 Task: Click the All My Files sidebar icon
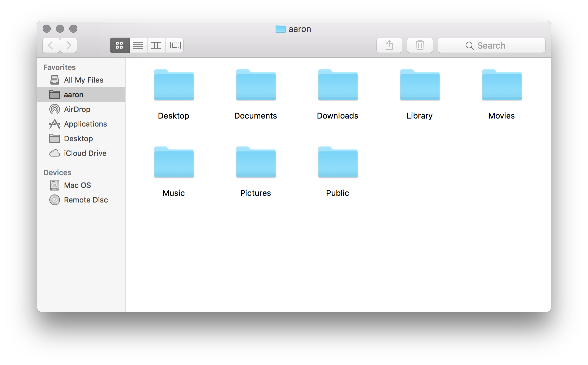point(55,80)
